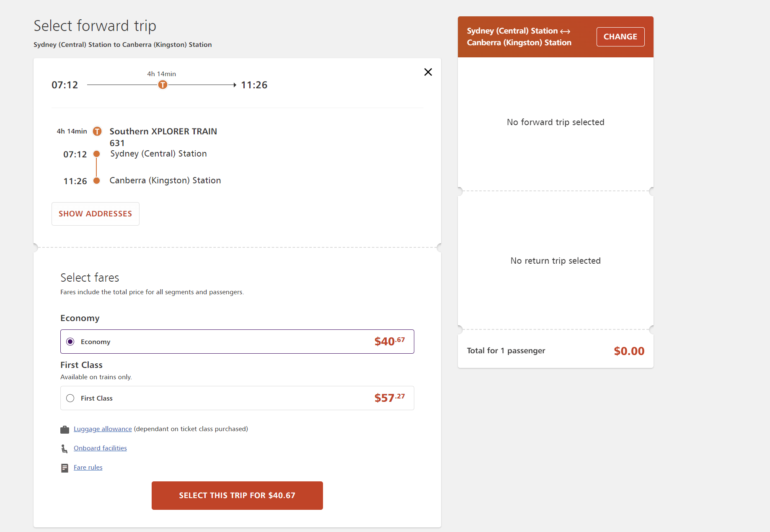
Task: Choose the $40.67 Economy fare row
Action: pos(237,342)
